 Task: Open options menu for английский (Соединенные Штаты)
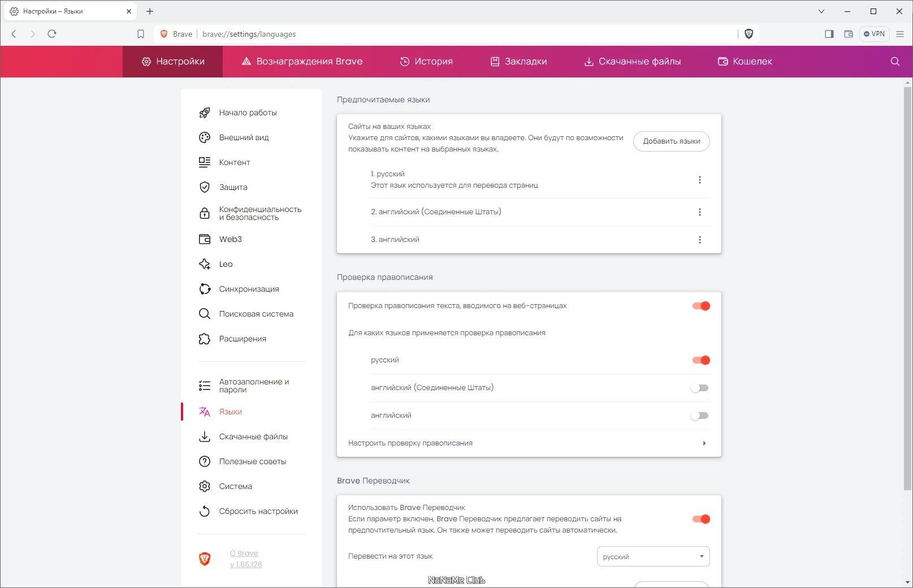(x=700, y=212)
